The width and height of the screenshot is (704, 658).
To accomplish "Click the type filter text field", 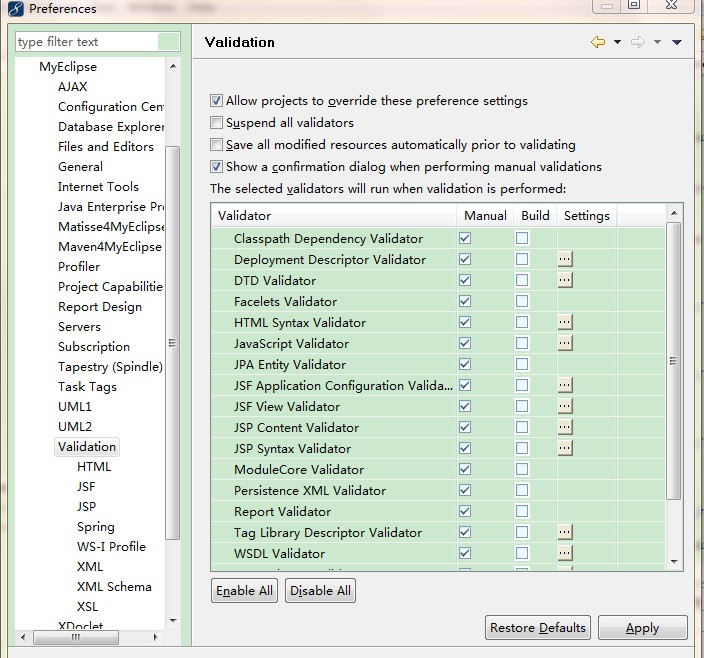I will click(86, 42).
